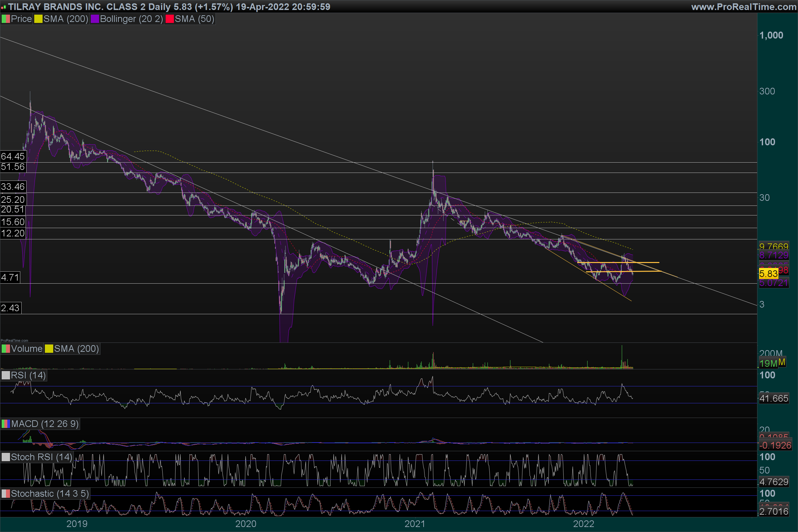Click the yellow SMA (200) swatch in the price legend

[x=38, y=19]
